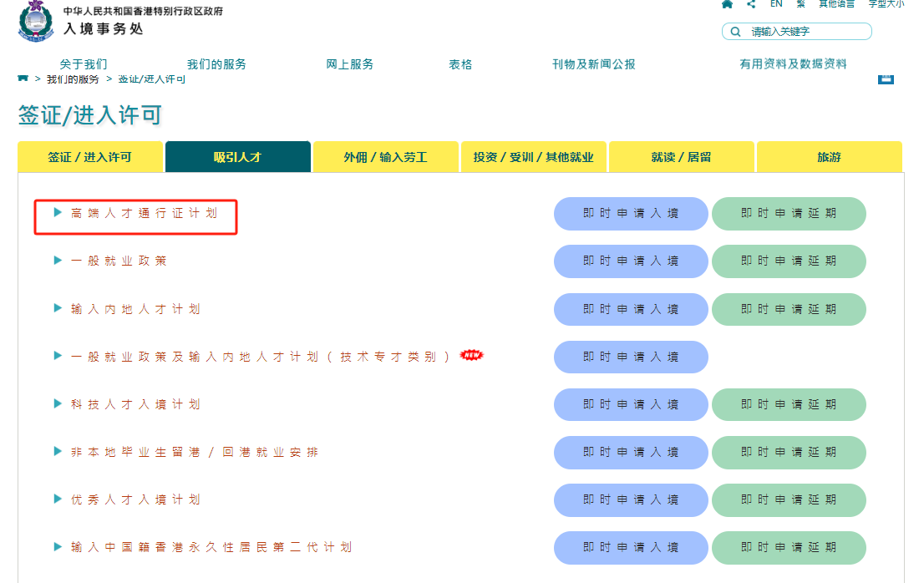
Task: Open the 表格 menu item
Action: tap(460, 64)
